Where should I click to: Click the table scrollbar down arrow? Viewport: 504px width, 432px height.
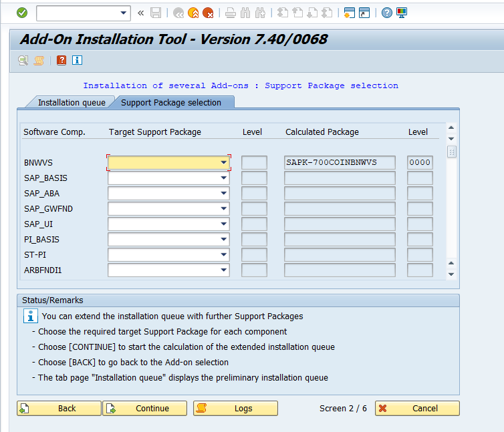point(451,274)
